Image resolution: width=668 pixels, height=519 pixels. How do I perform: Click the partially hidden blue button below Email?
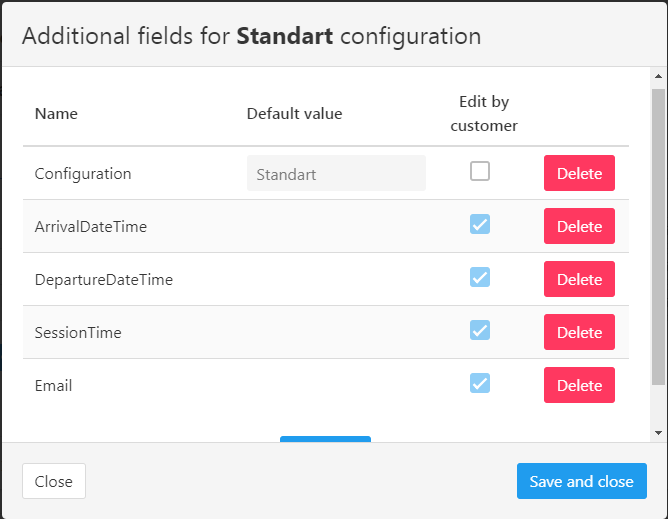coord(325,439)
